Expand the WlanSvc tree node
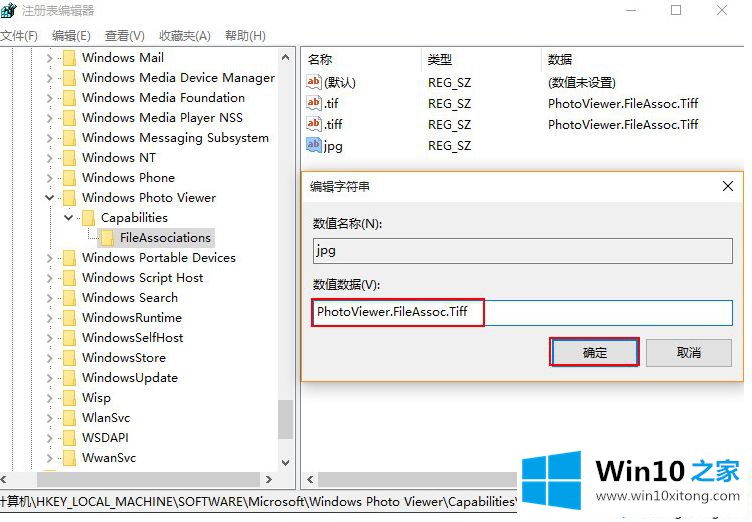 coord(49,418)
